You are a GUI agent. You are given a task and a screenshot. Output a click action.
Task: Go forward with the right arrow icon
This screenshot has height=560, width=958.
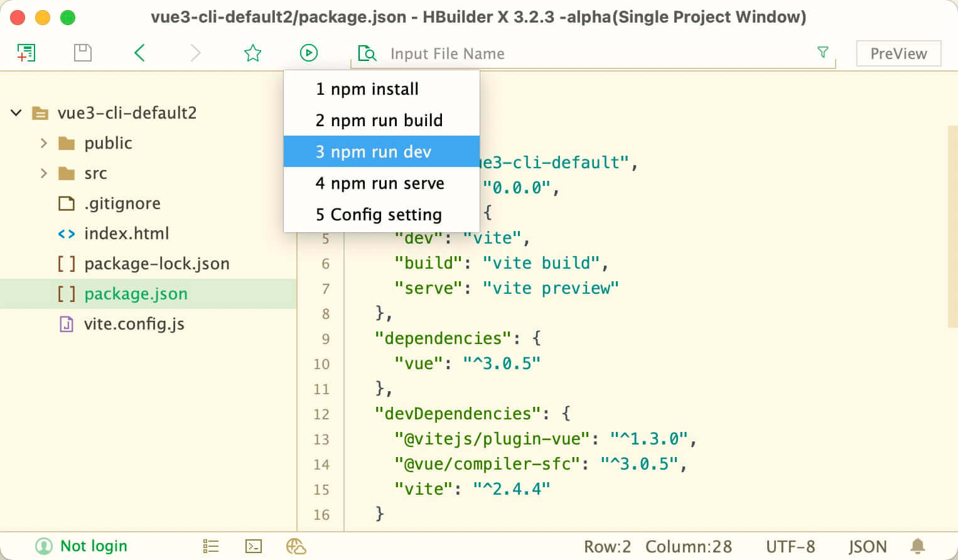click(x=195, y=53)
